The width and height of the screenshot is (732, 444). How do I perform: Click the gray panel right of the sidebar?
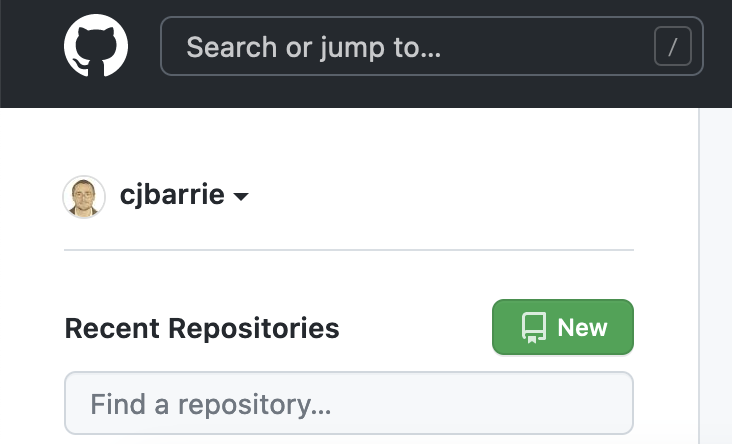point(716,275)
